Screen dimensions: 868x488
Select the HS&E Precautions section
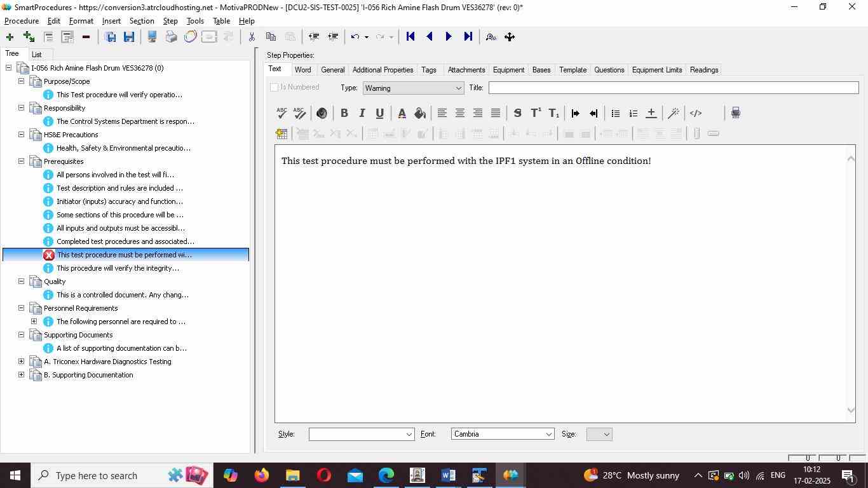pyautogui.click(x=71, y=135)
